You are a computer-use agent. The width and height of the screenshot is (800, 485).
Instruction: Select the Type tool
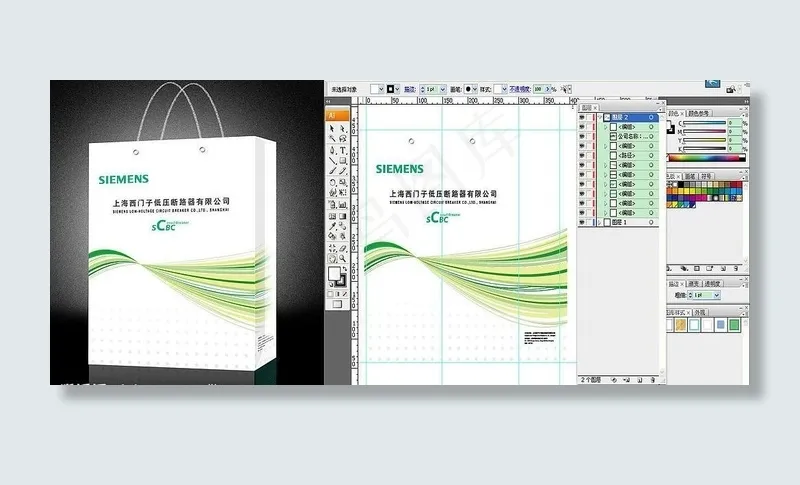tap(343, 149)
